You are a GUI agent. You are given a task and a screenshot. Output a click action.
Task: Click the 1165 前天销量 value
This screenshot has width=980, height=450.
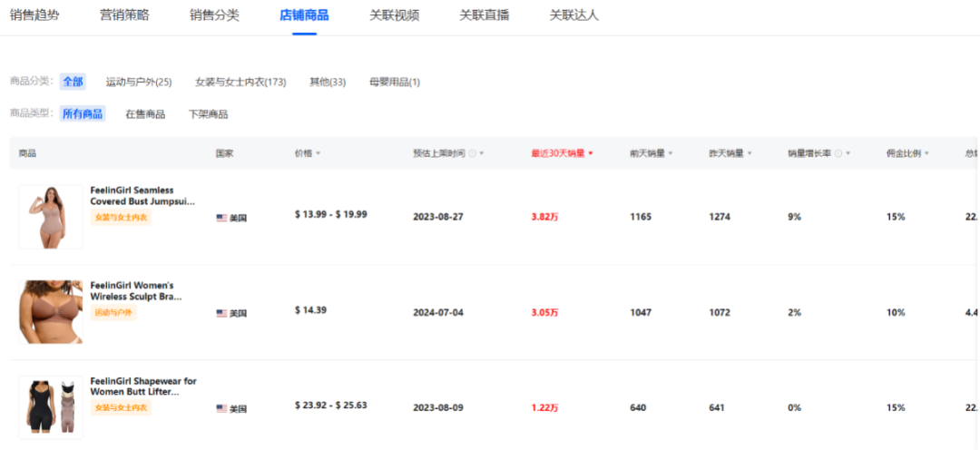click(641, 217)
